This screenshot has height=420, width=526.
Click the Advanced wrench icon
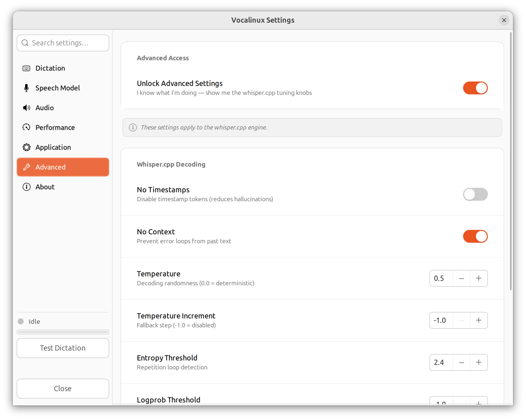pos(26,167)
